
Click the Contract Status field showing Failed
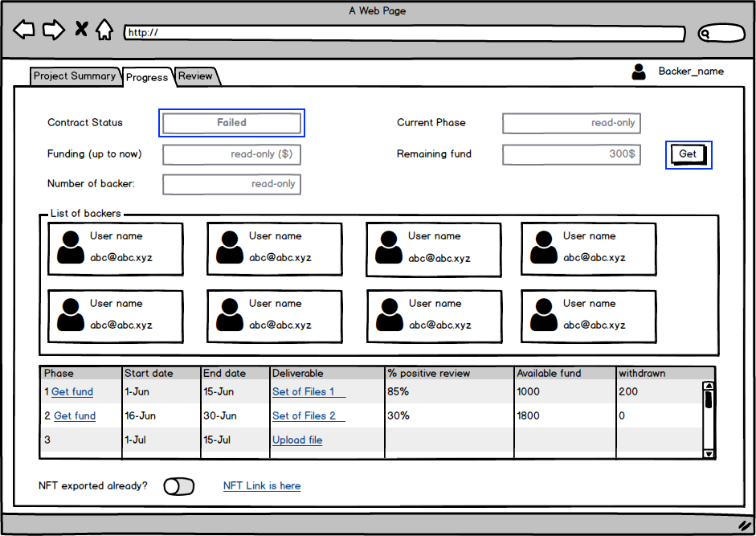[231, 122]
